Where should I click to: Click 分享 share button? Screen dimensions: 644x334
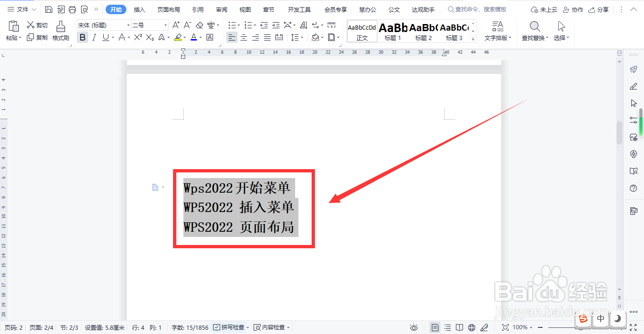coord(598,9)
